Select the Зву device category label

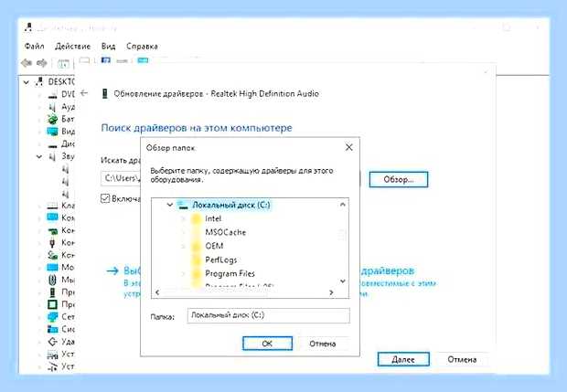point(68,156)
